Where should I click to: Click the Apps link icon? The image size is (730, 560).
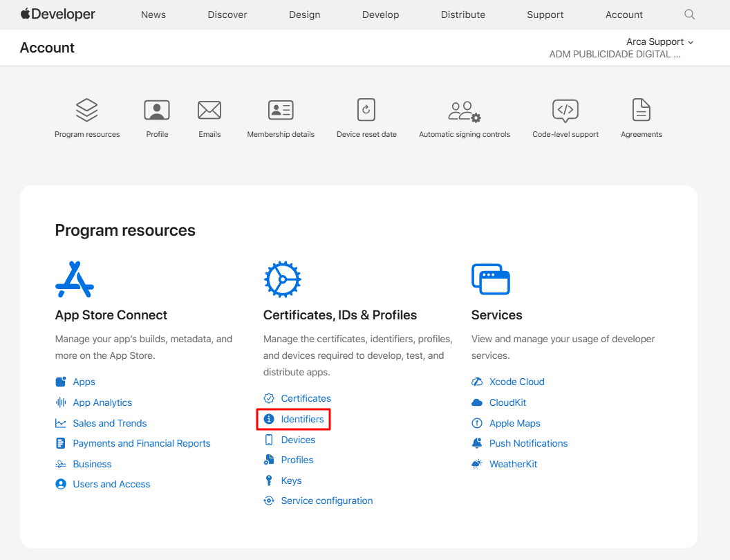[x=61, y=382]
